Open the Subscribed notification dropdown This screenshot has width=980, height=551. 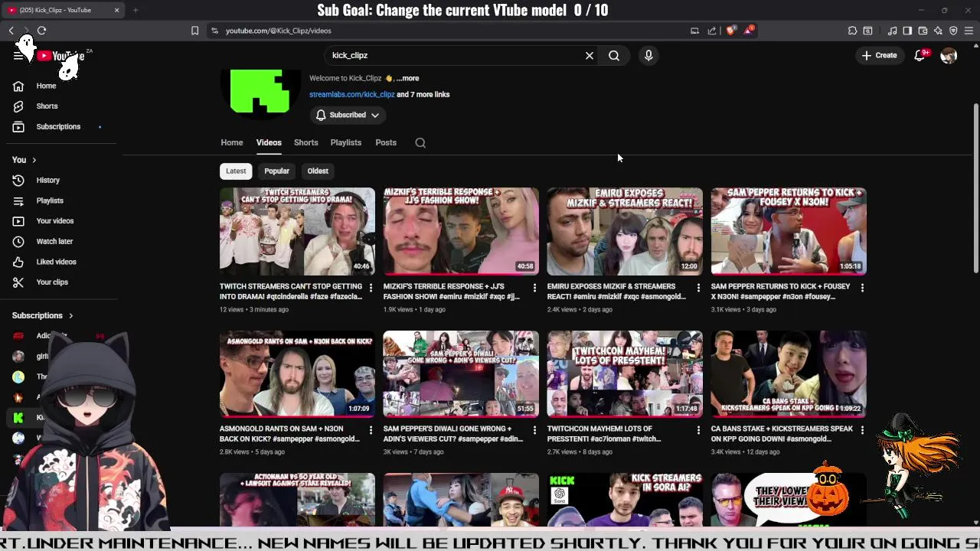[348, 115]
